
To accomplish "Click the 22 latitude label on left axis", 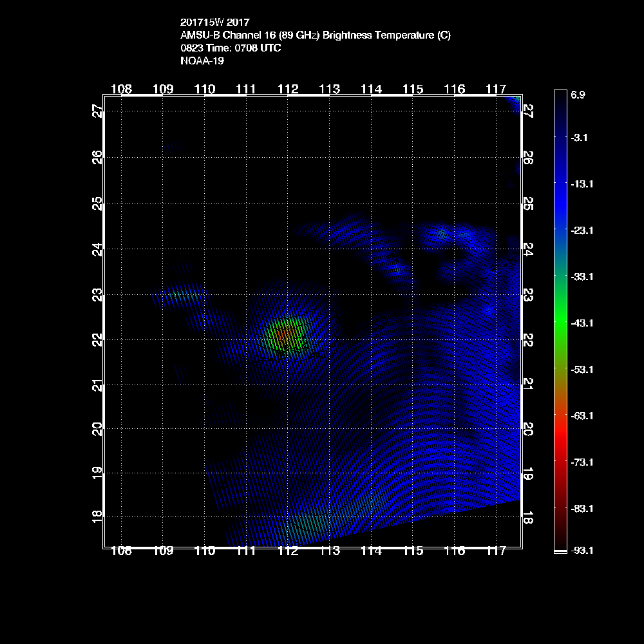I will point(98,338).
